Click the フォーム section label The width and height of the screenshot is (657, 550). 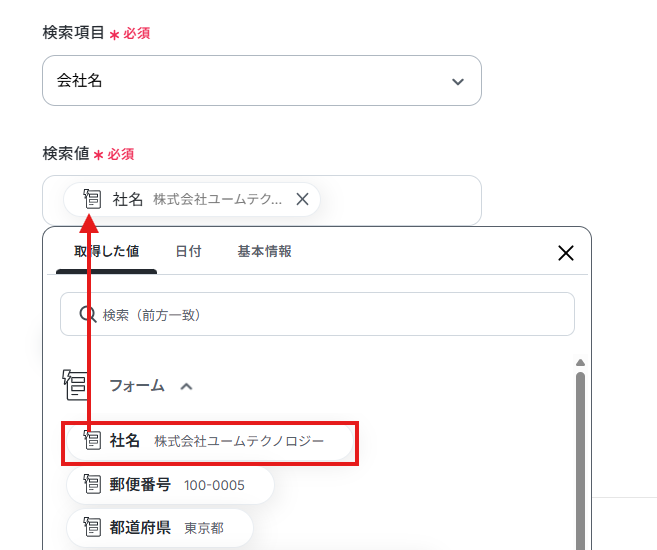pos(137,386)
